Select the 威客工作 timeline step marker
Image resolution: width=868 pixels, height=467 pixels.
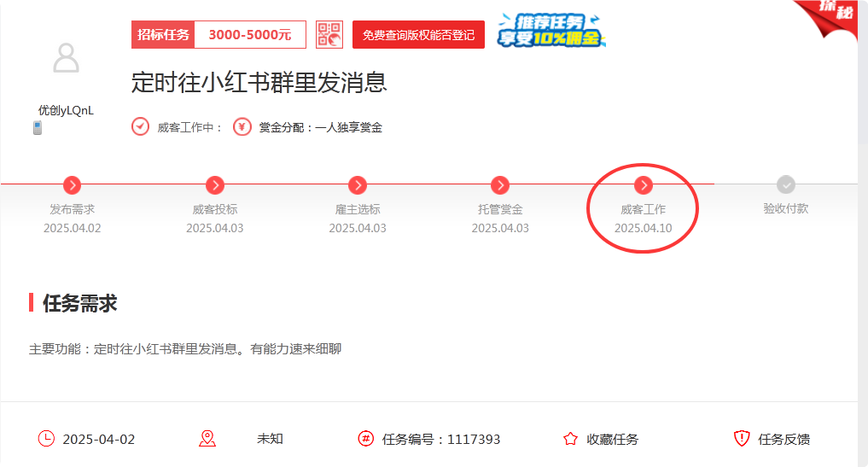pyautogui.click(x=644, y=185)
